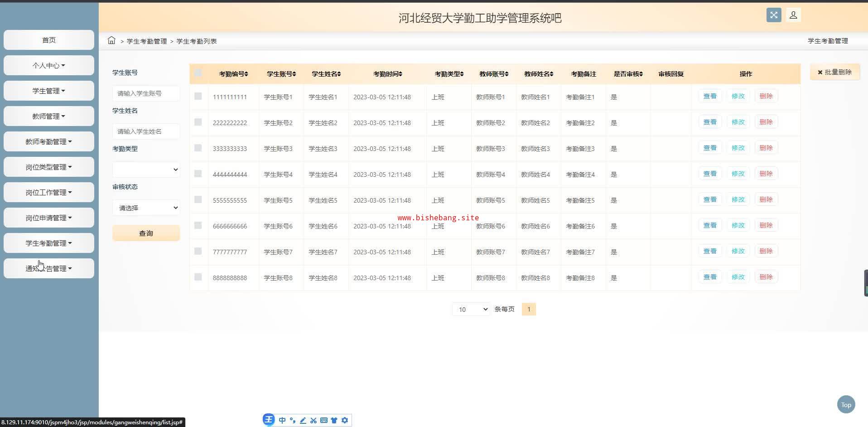
Task: Open the user profile icon in header
Action: (793, 15)
